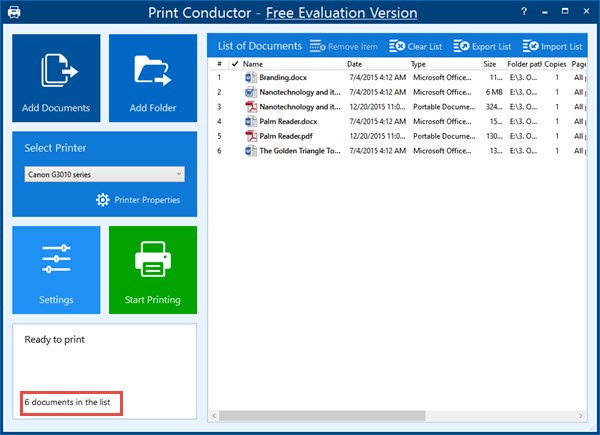Select The Golden Triangle To... file name
The image size is (600, 435).
300,151
